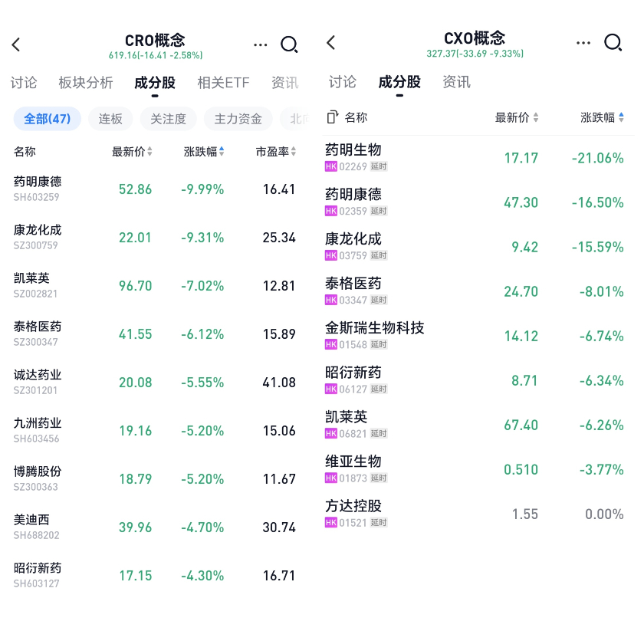Open 康龙化成 SZ300759 stock row
Viewport: 644px width, 644px height.
pos(154,238)
